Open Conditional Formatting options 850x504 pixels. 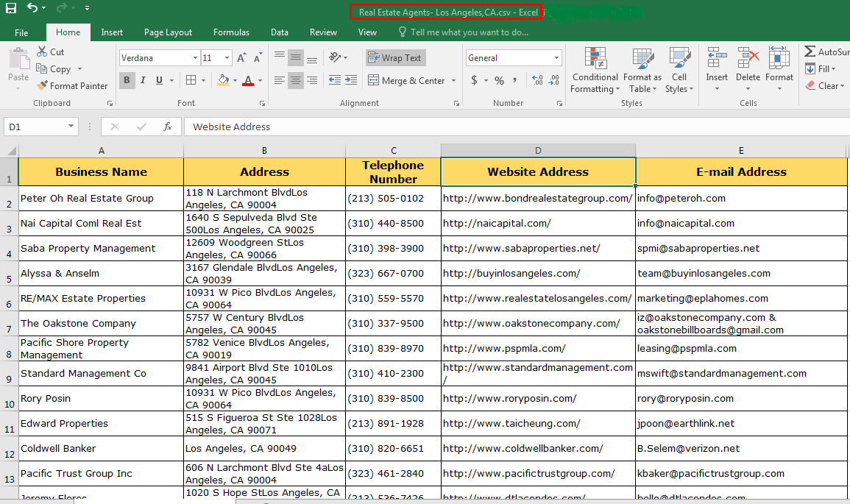[595, 70]
